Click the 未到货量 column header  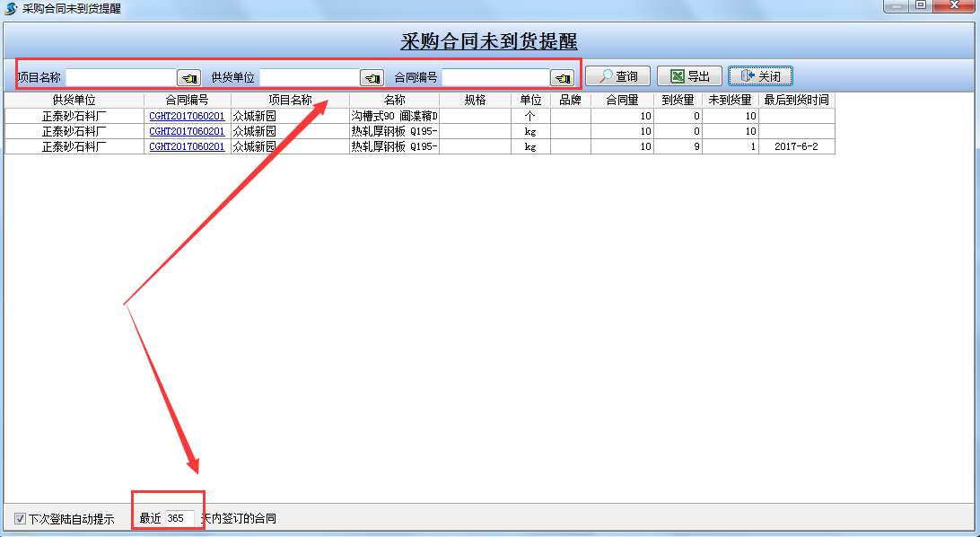coord(730,100)
